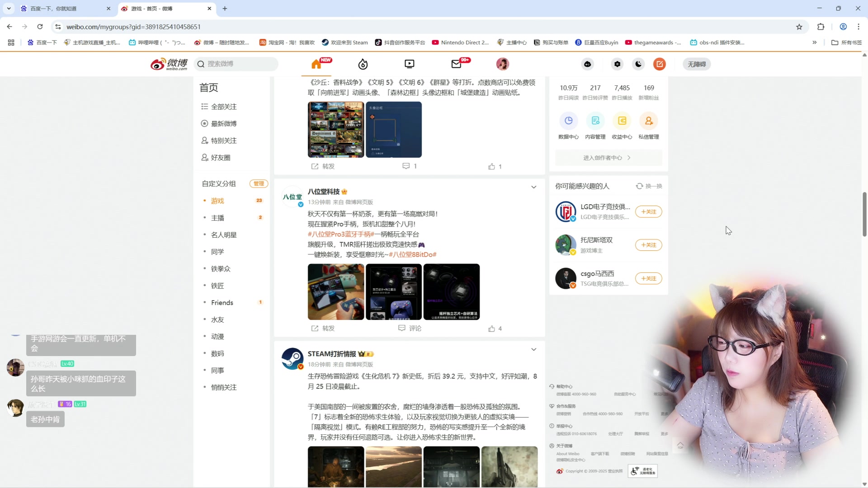Follow 托尼斯塔双
The width and height of the screenshot is (868, 488).
click(x=648, y=245)
